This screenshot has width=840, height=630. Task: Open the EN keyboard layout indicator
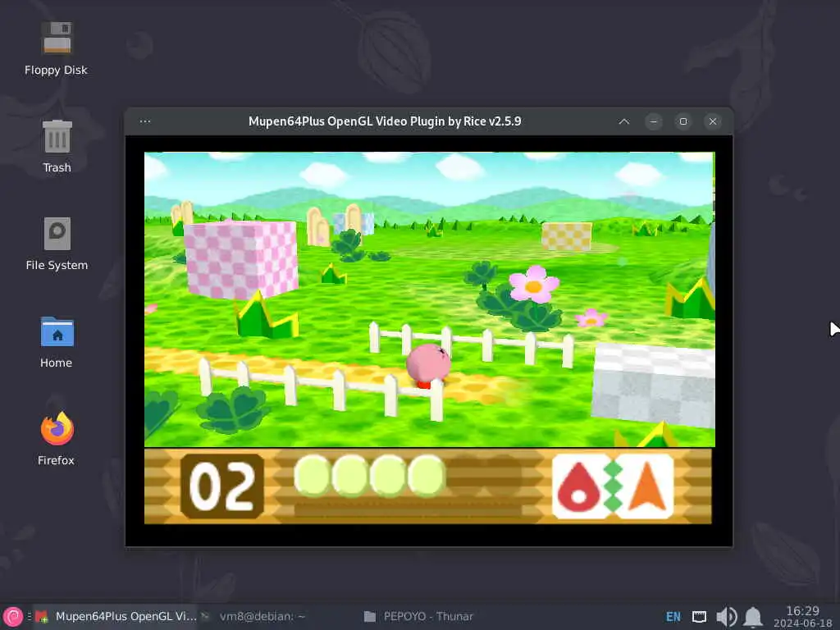point(673,617)
